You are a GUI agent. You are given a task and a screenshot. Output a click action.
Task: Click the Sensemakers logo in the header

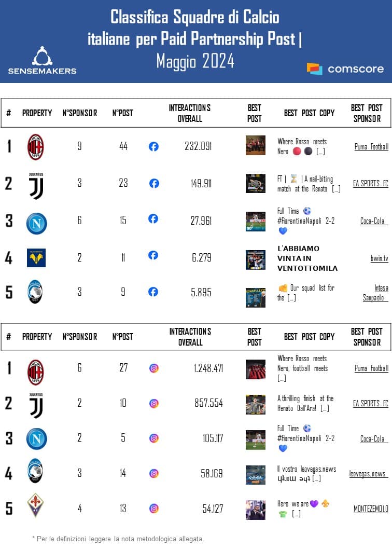(42, 60)
